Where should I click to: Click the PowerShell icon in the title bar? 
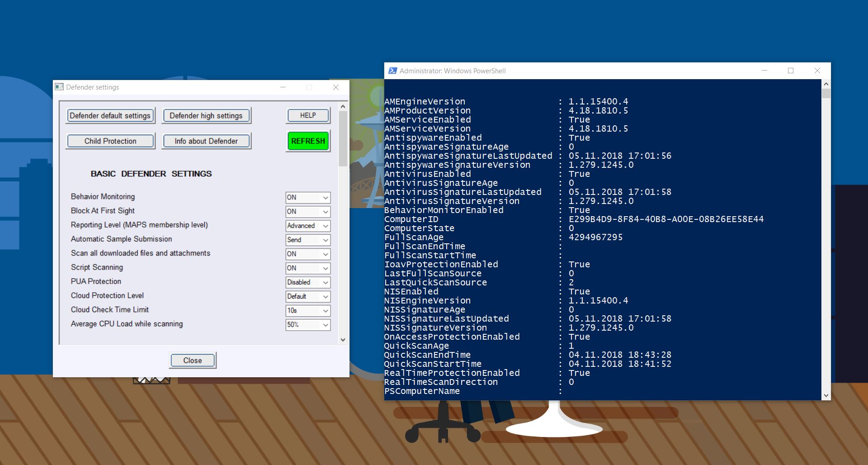(392, 71)
